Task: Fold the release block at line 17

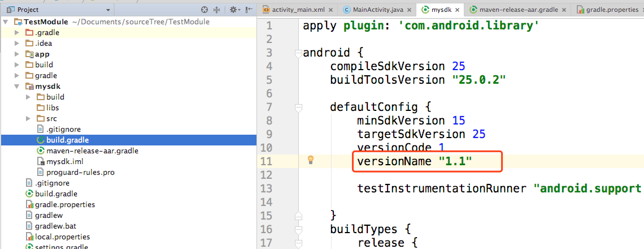Action: (x=299, y=243)
